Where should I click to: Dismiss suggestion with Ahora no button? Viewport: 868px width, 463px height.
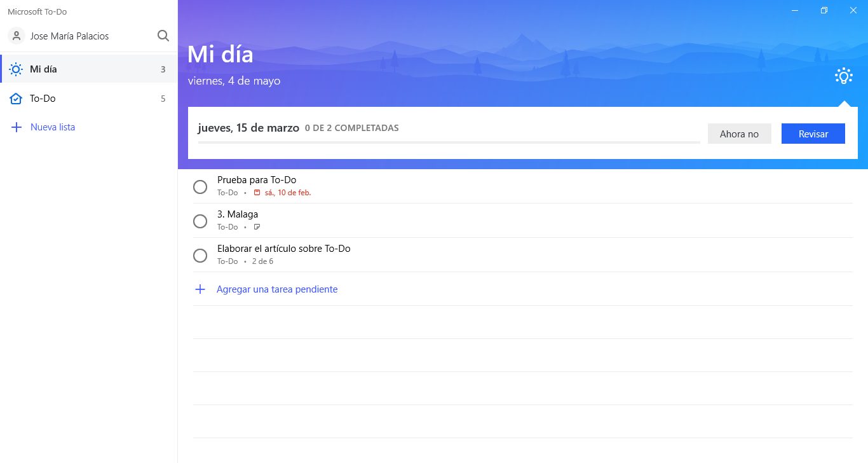click(739, 134)
